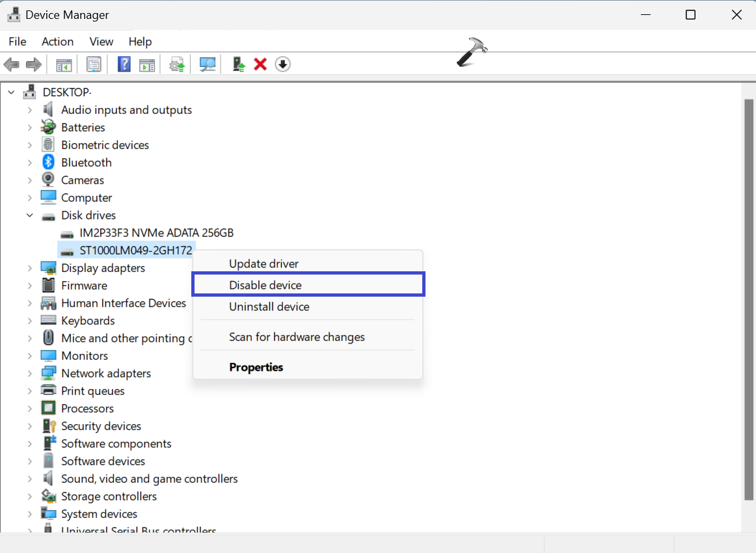
Task: Open the Help toolbar icon
Action: tap(124, 64)
